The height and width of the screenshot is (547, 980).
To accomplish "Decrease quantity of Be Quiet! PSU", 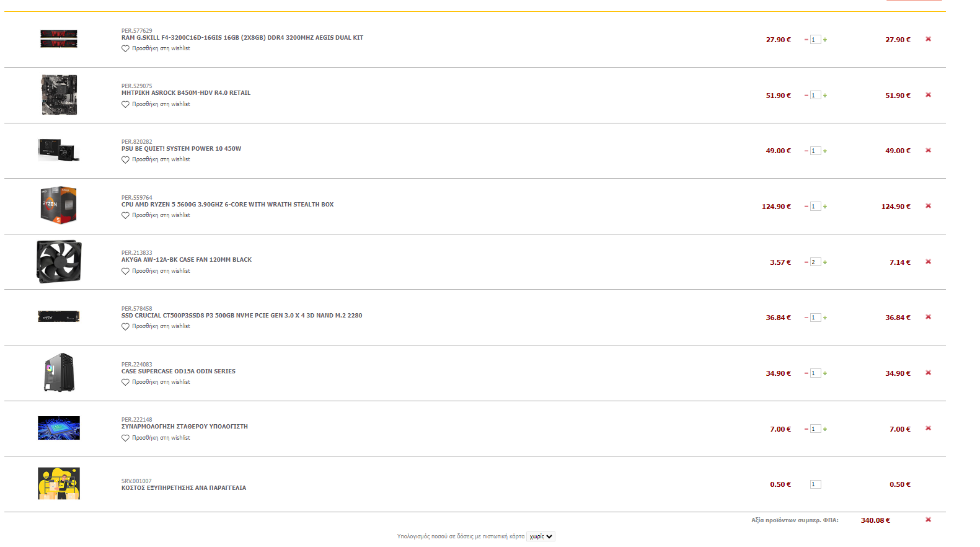I will [806, 151].
